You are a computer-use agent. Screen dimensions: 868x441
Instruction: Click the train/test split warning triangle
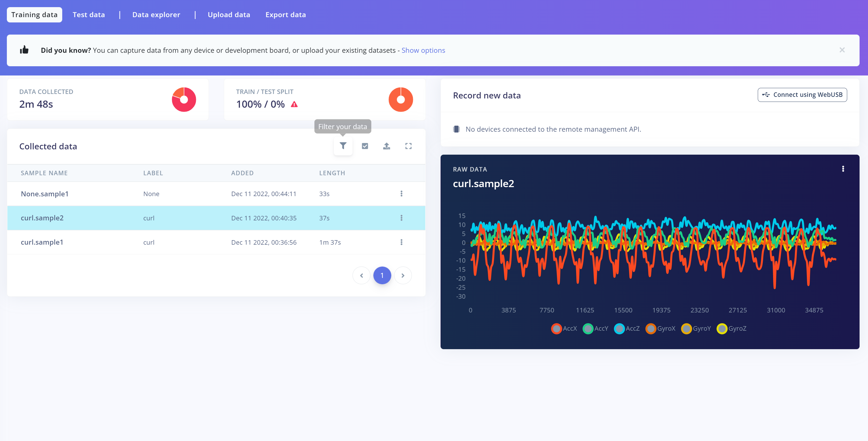coord(294,105)
